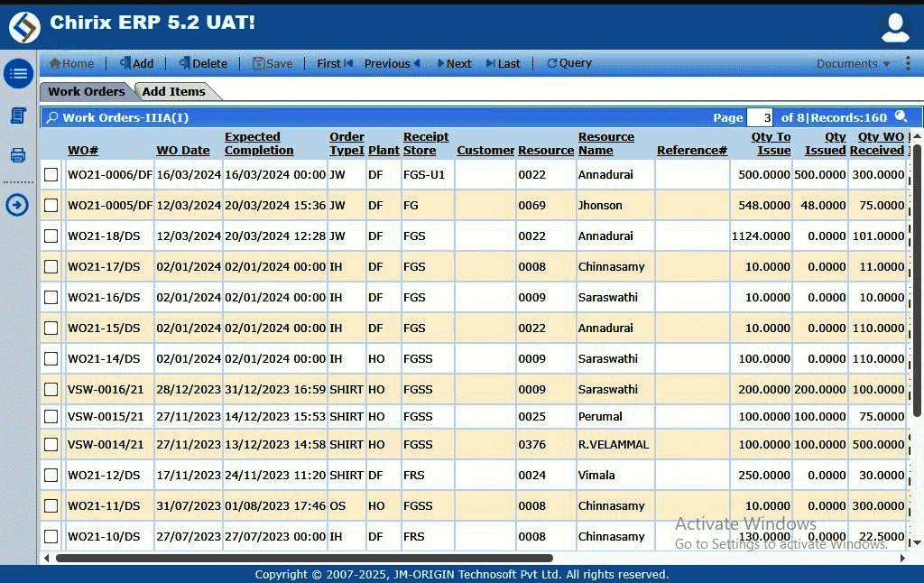This screenshot has width=924, height=583.
Task: Click the Chirix ERP logo icon
Action: (24, 27)
